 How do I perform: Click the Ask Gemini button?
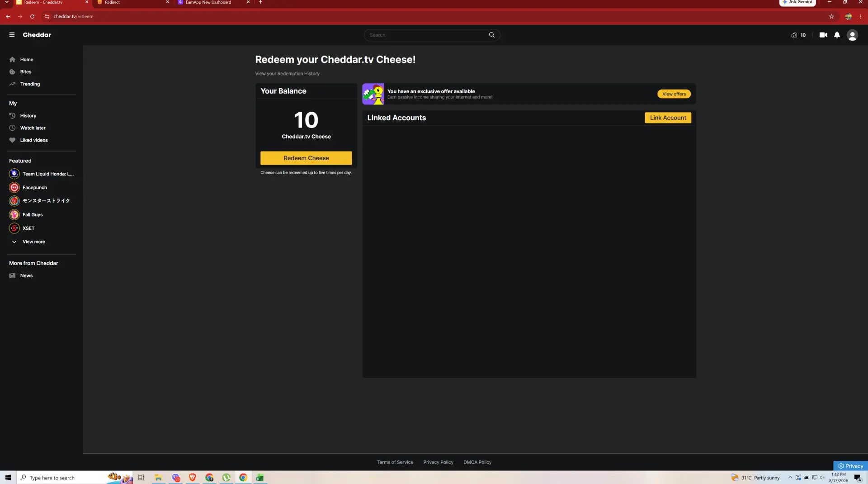pyautogui.click(x=797, y=3)
